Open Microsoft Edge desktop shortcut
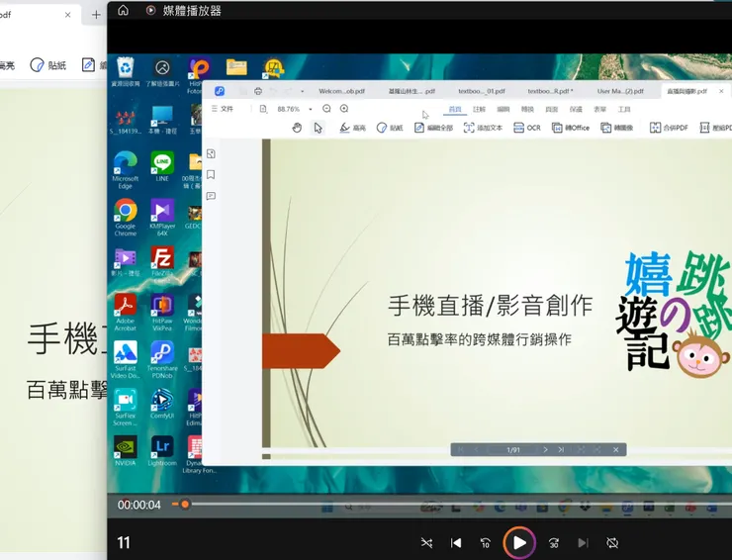Image resolution: width=732 pixels, height=560 pixels. coord(125,169)
